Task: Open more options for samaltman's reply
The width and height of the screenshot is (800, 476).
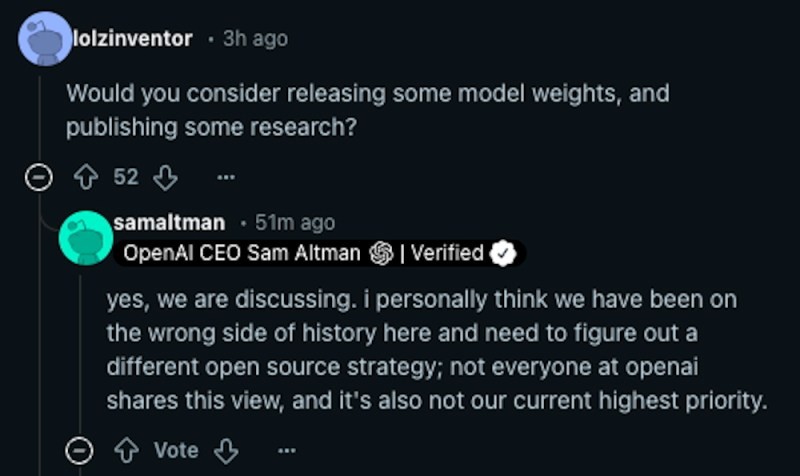Action: [286, 451]
